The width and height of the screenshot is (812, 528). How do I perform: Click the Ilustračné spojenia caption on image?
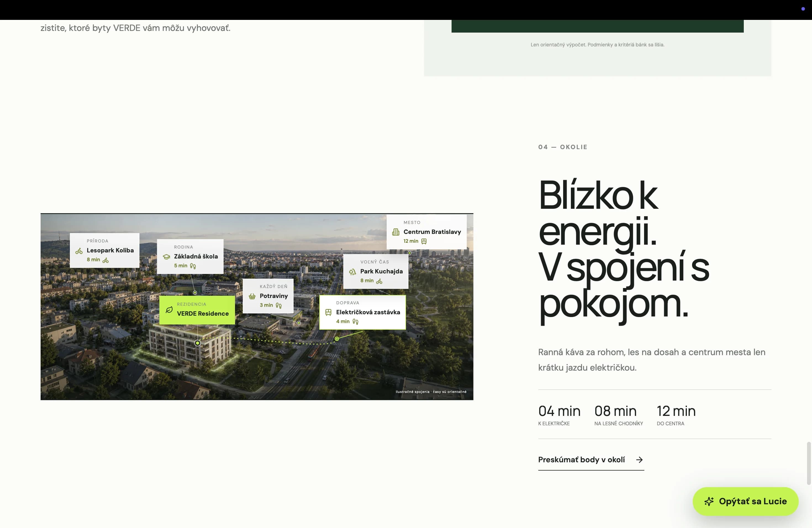[431, 392]
